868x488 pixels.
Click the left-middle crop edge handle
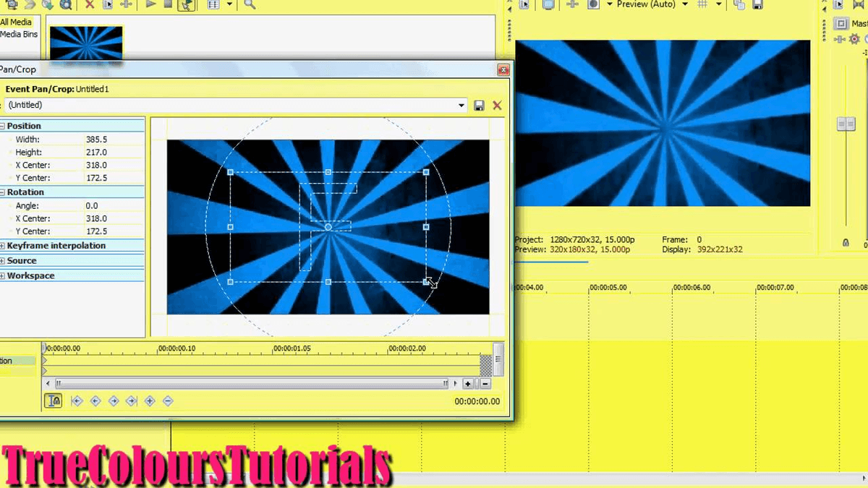(231, 227)
